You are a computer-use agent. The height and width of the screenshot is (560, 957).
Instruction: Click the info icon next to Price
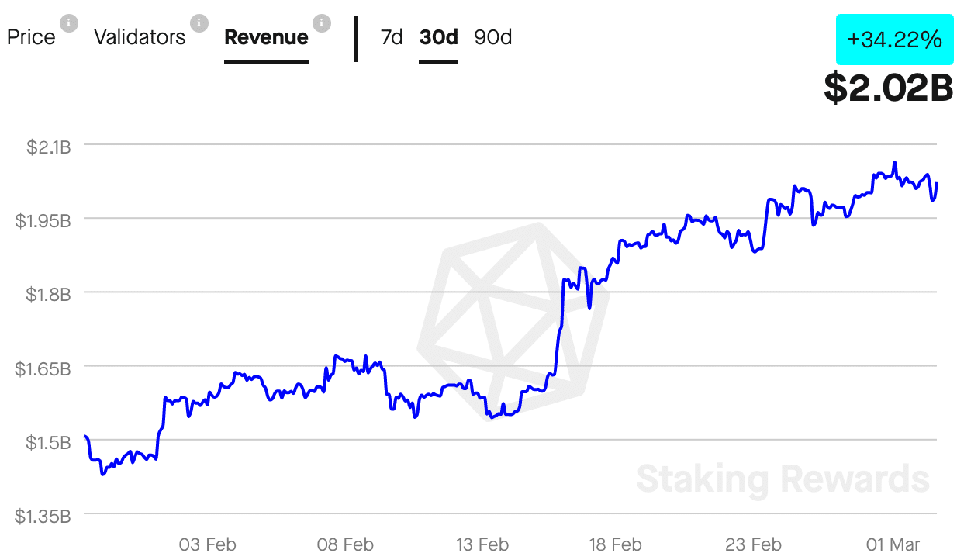pyautogui.click(x=68, y=22)
